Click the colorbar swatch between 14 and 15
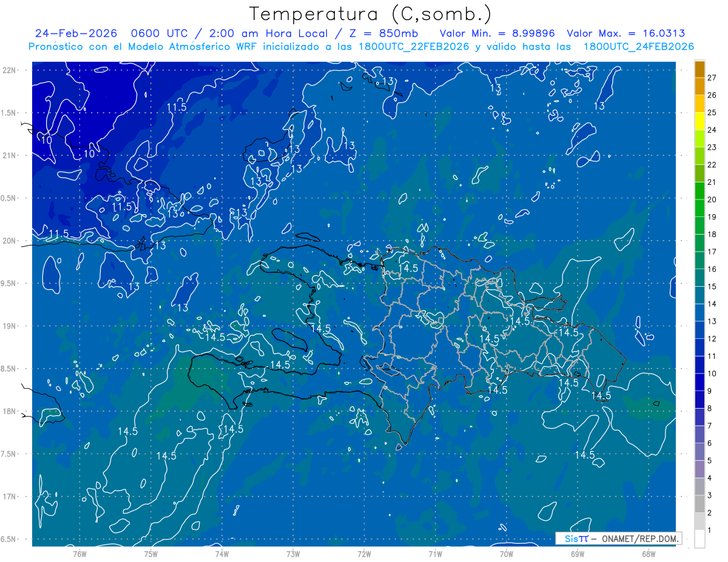 pos(699,295)
